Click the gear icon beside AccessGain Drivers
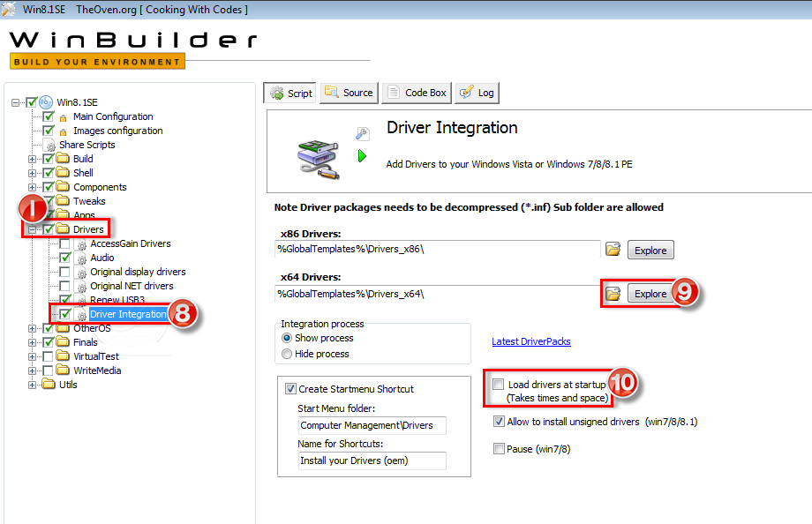812x524 pixels. click(81, 244)
